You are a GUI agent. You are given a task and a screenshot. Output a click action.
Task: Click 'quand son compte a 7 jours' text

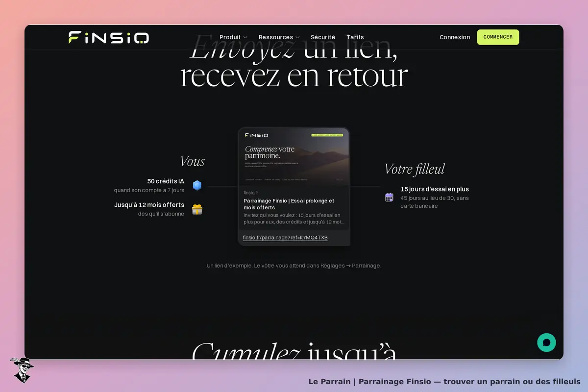(149, 190)
